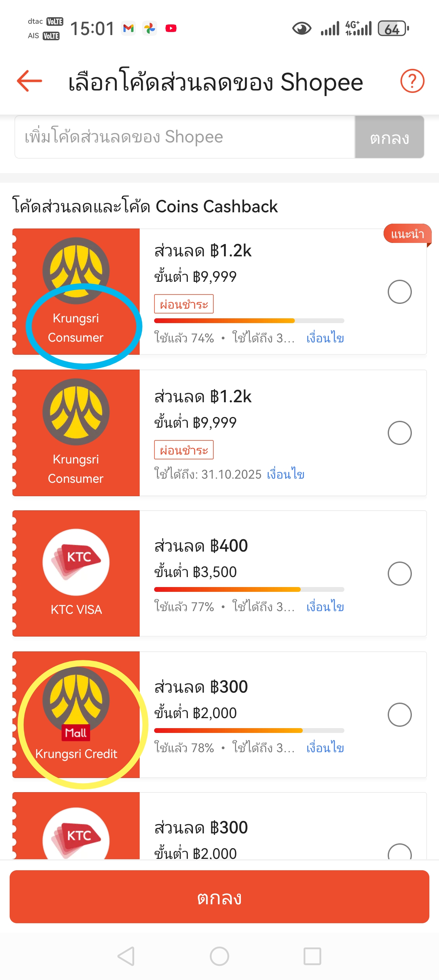Image resolution: width=439 pixels, height=980 pixels.
Task: Open the Gmail notification icon
Action: pos(129,28)
